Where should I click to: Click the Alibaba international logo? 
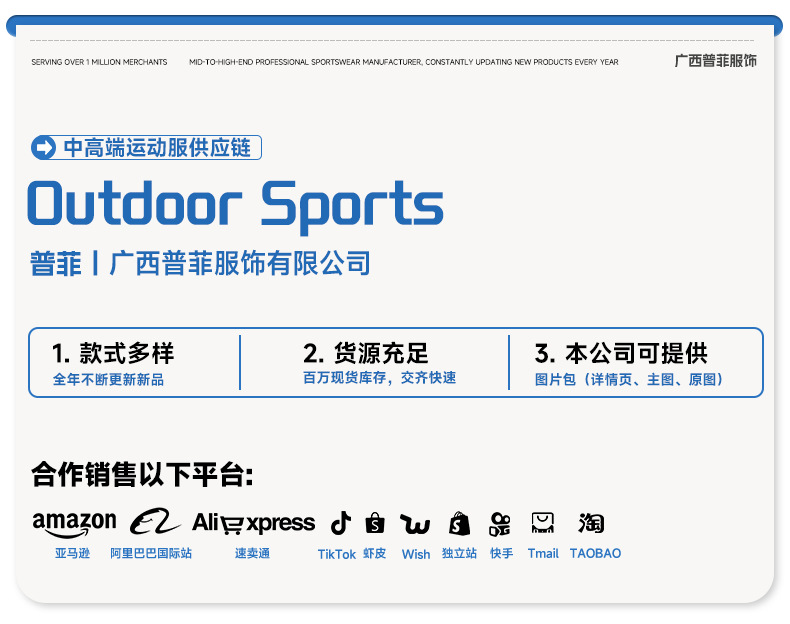click(x=155, y=522)
